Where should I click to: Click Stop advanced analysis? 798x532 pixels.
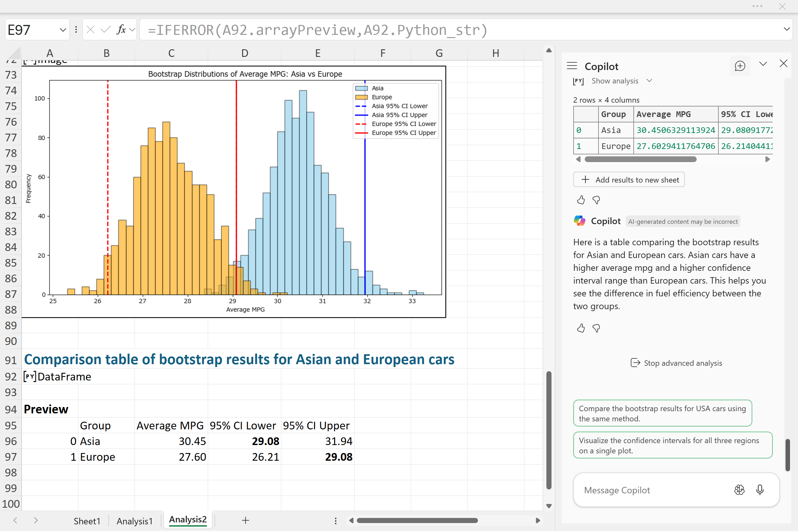[676, 363]
